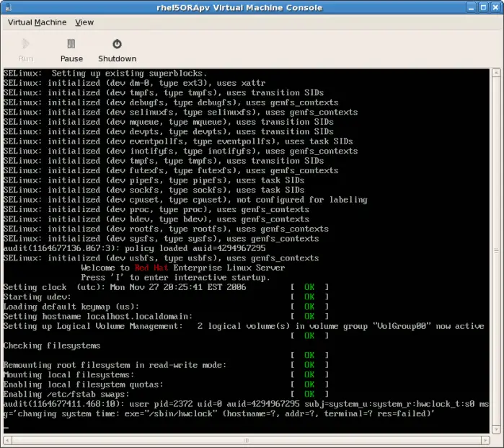The height and width of the screenshot is (448, 504).
Task: Click the blinking cursor at console bottom
Action: tap(6, 428)
